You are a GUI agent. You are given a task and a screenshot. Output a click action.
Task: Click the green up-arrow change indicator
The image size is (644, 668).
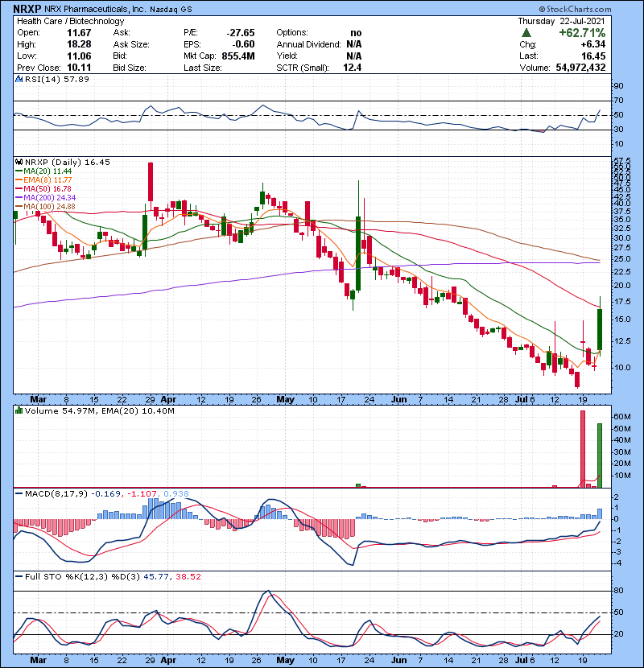coord(526,33)
